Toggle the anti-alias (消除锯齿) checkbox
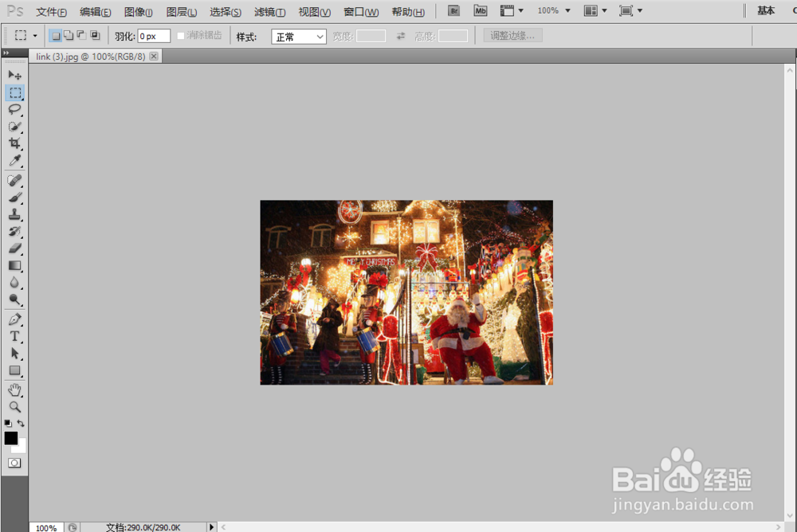Viewport: 797px width, 532px height. tap(181, 36)
